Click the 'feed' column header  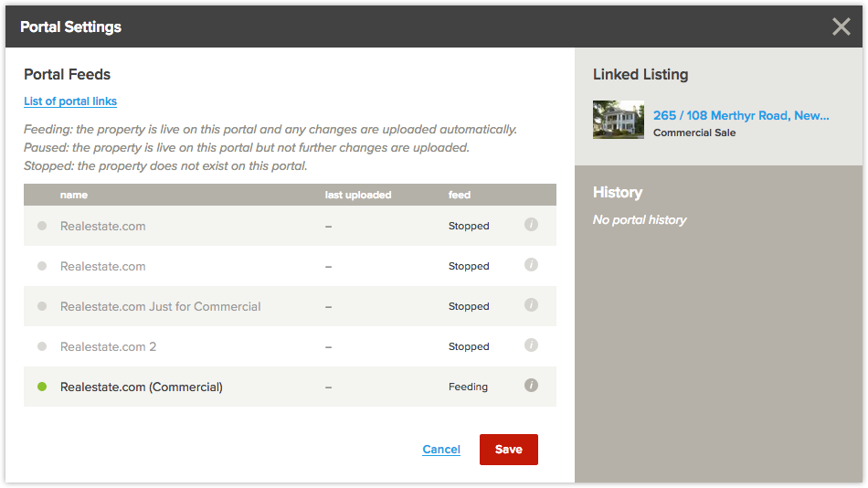tap(459, 195)
